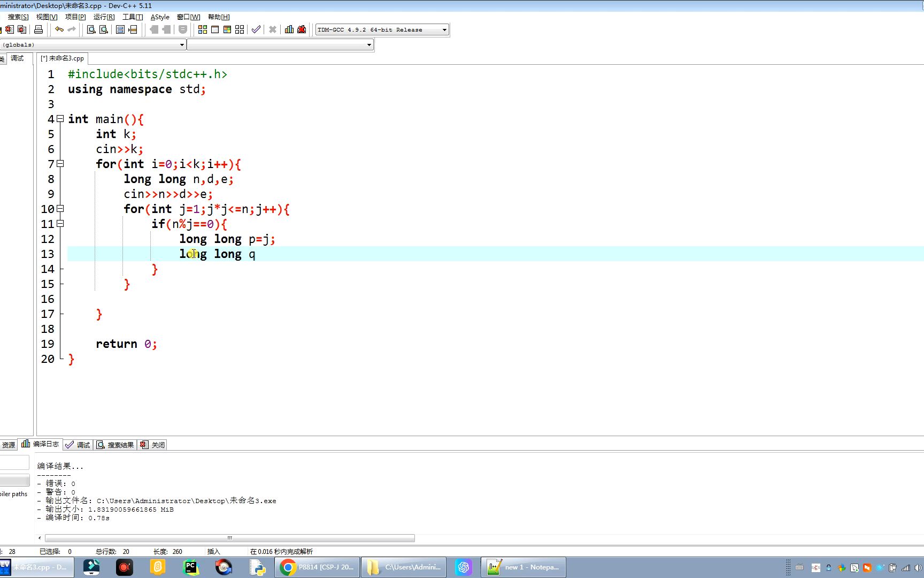924x578 pixels.
Task: Click the greyed back navigation arrow
Action: (x=154, y=29)
